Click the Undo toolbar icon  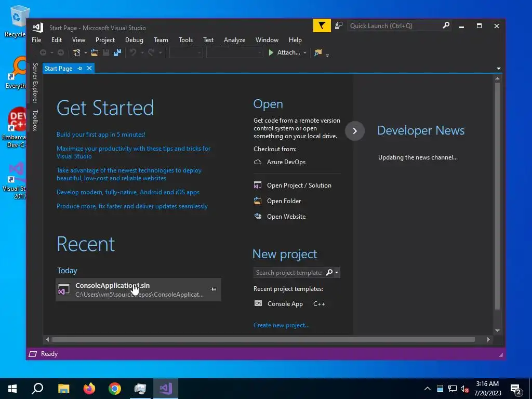133,52
